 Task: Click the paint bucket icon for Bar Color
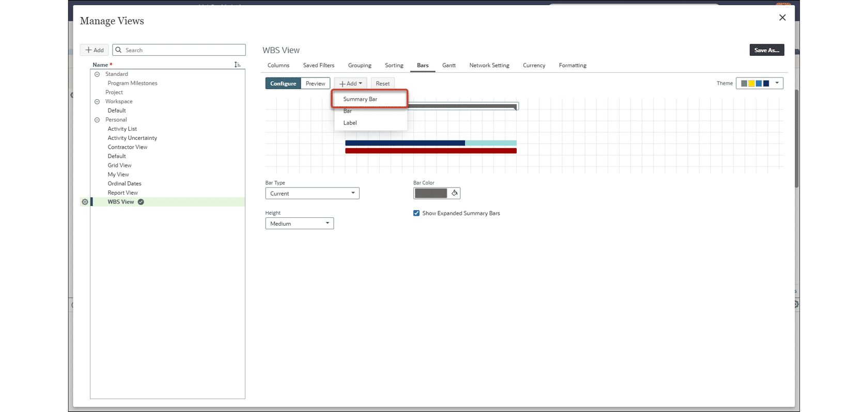pyautogui.click(x=455, y=193)
